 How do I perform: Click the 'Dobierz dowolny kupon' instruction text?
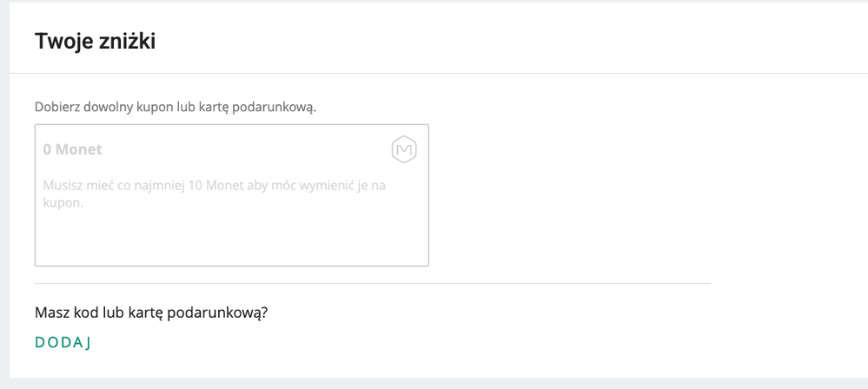coord(176,107)
